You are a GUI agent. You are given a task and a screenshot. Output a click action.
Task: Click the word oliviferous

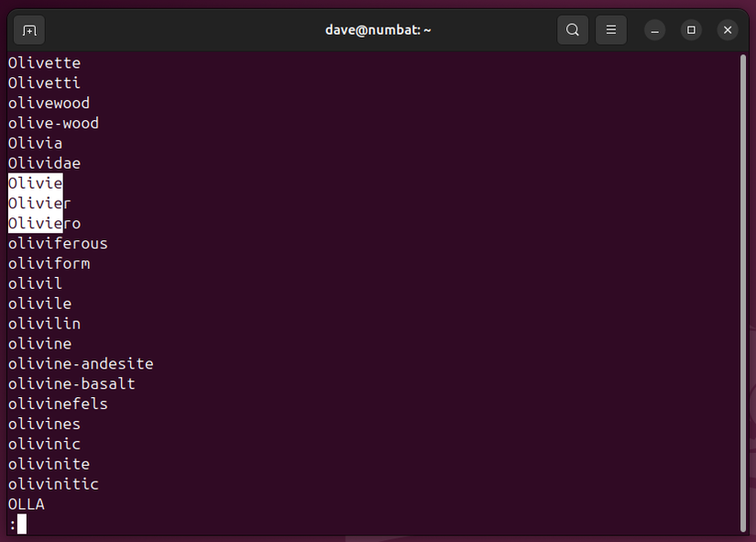pyautogui.click(x=58, y=243)
